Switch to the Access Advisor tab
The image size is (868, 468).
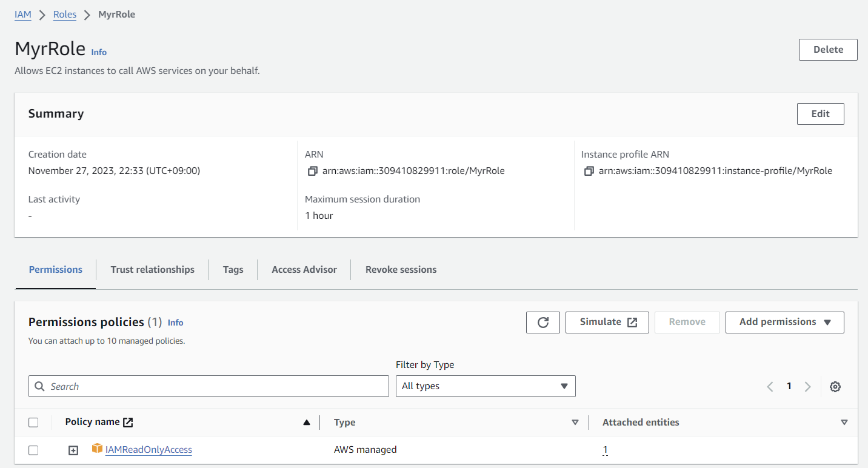304,270
